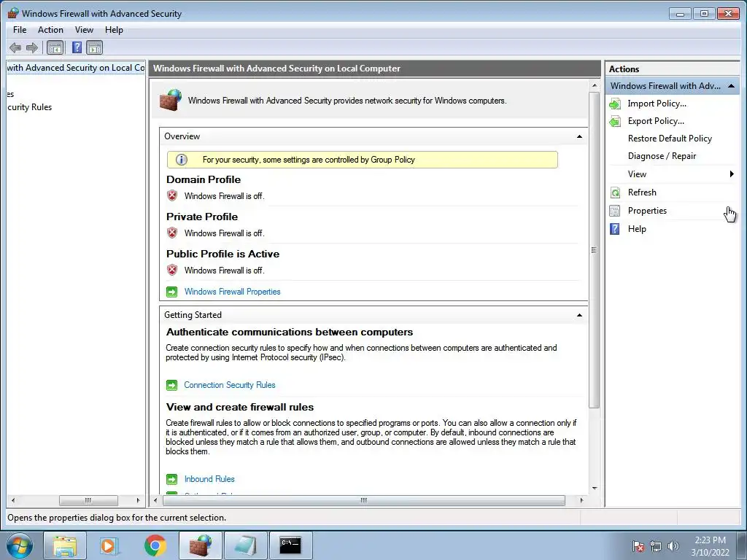Choose Diagnose / Repair action
This screenshot has height=560, width=747.
point(662,156)
